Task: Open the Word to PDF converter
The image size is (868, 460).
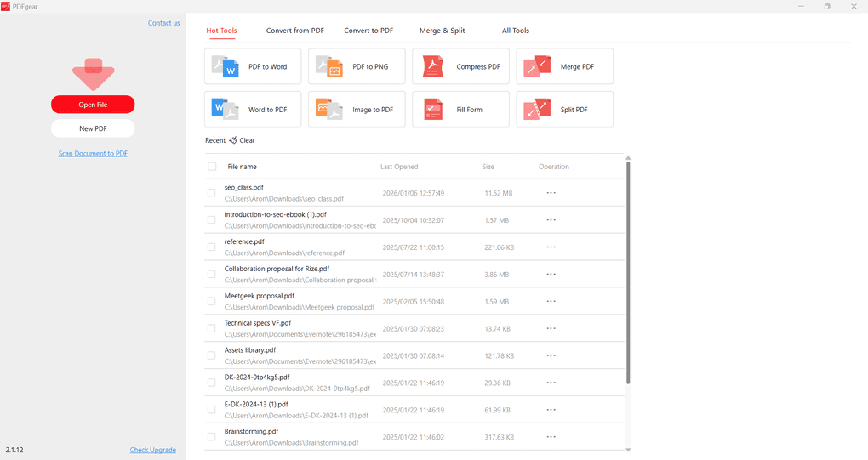Action: [253, 110]
